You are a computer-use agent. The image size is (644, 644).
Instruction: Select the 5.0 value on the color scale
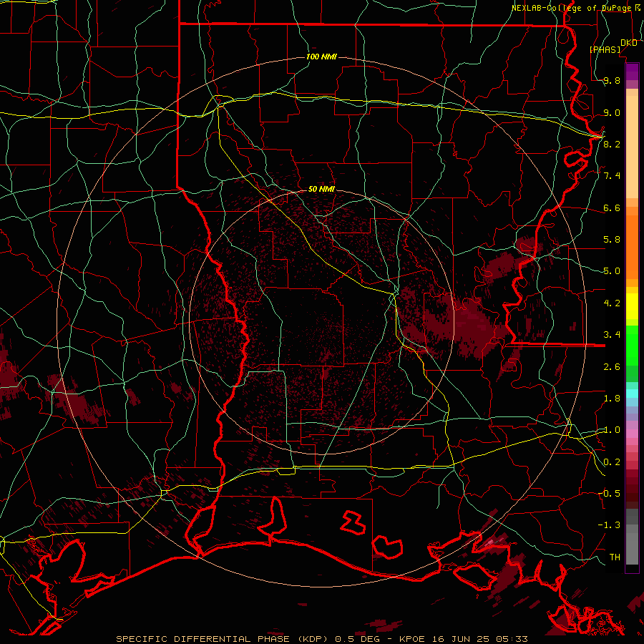coord(612,271)
